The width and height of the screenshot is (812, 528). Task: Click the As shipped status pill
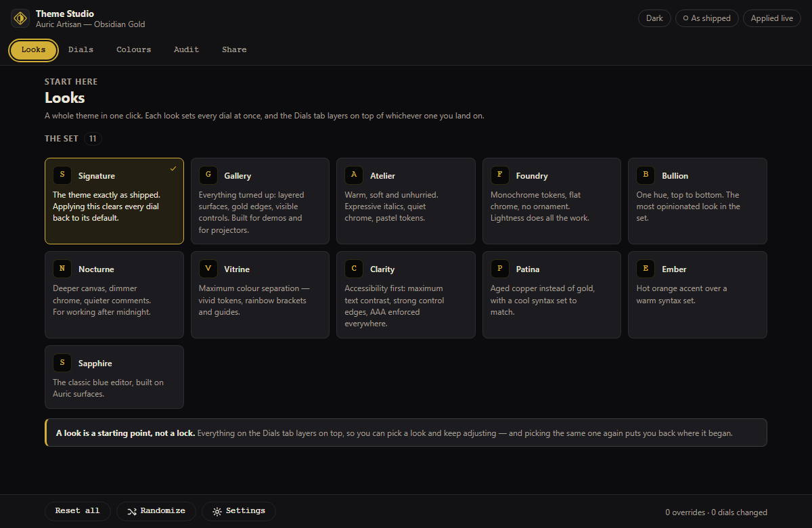(x=706, y=18)
